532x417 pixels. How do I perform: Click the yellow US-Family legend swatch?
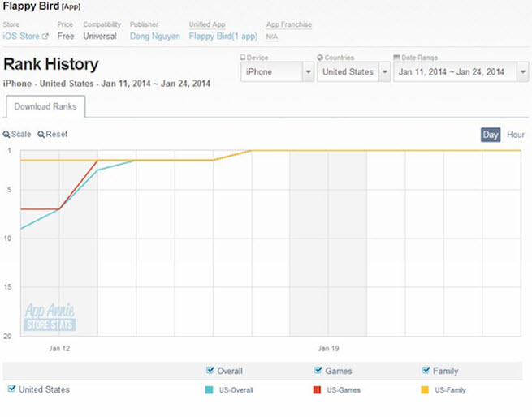point(425,390)
